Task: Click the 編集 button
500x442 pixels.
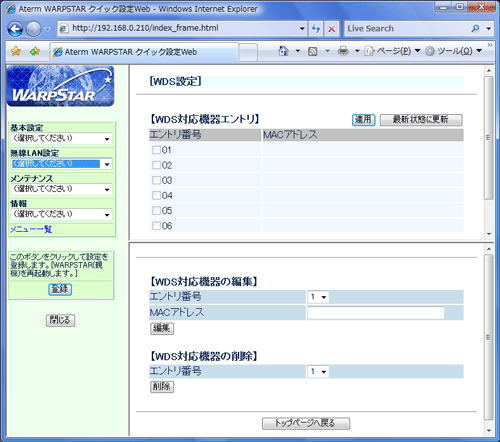Action: click(162, 328)
